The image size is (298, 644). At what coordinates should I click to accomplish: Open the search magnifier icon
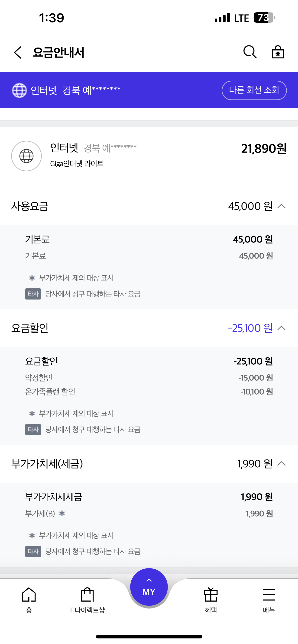[250, 52]
